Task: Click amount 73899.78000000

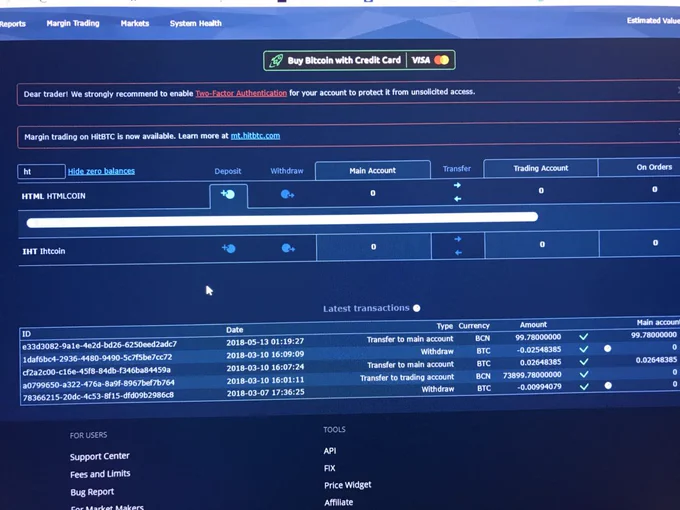Action: click(532, 375)
